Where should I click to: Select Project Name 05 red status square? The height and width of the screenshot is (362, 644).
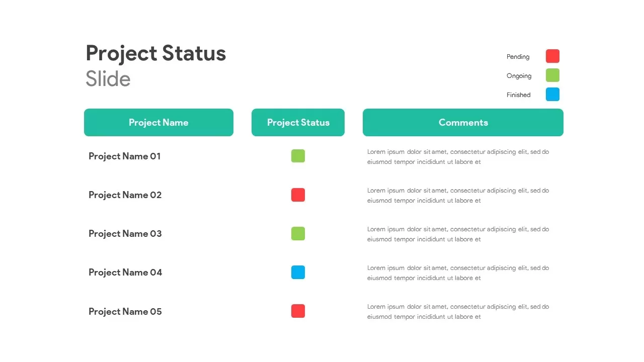coord(298,311)
